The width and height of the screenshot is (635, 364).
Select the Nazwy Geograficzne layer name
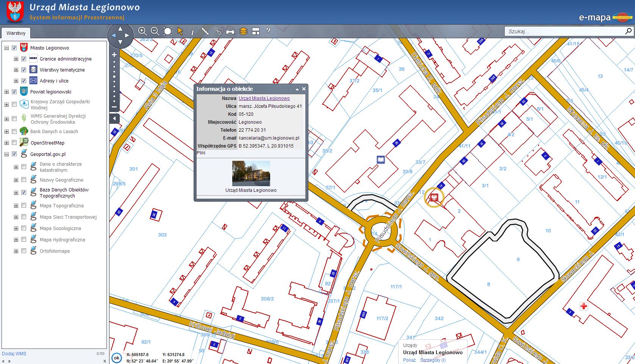click(61, 180)
